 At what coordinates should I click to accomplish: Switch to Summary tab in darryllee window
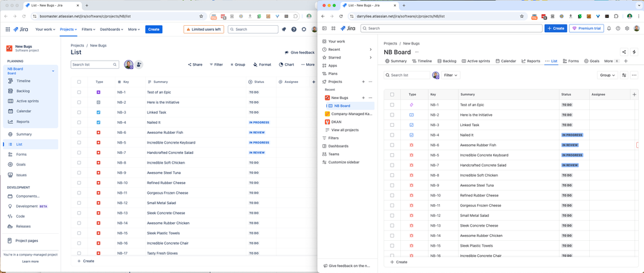click(396, 61)
